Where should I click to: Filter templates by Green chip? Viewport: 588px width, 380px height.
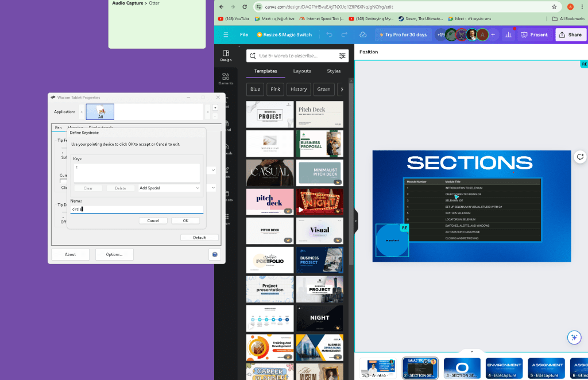(324, 89)
